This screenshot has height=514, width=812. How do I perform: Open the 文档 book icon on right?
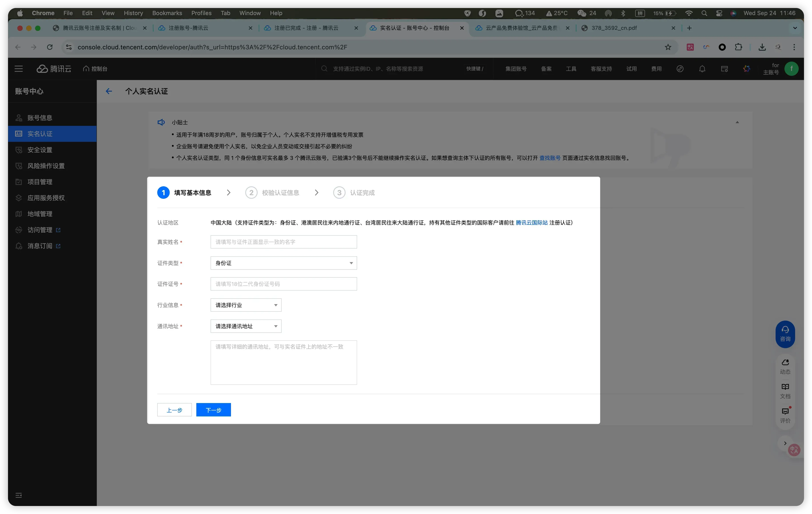pyautogui.click(x=785, y=390)
